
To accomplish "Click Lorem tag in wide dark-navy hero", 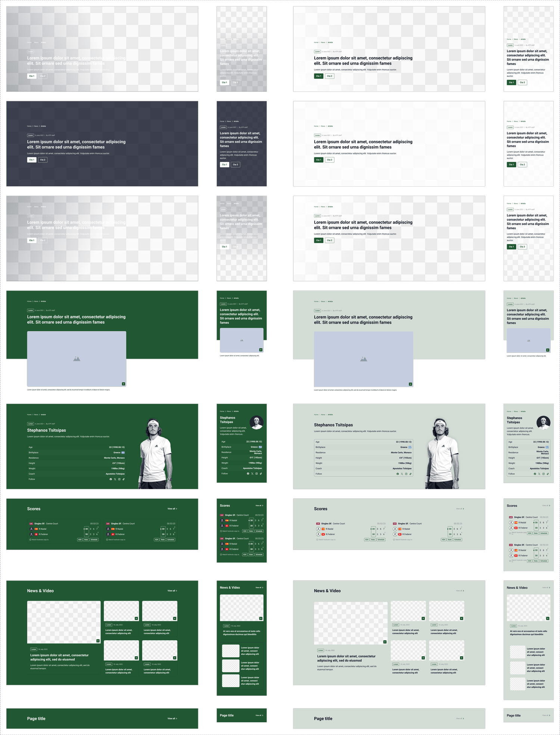I will tap(31, 135).
